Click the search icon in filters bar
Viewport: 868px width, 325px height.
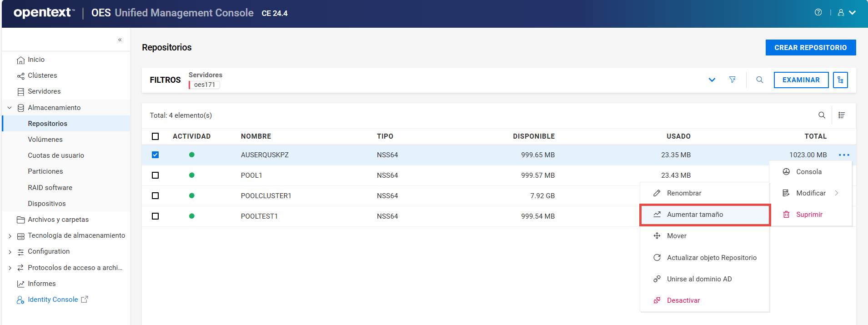click(x=759, y=80)
